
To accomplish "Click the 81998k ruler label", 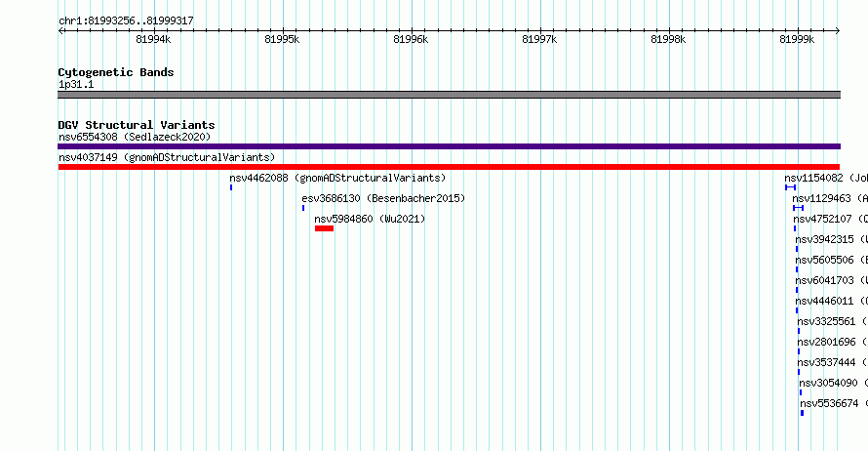I will pyautogui.click(x=668, y=39).
